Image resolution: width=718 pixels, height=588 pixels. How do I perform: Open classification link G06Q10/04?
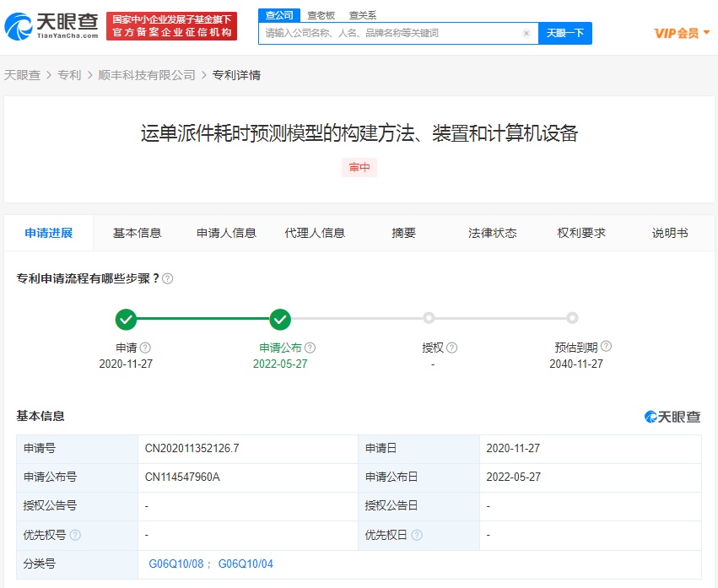[246, 564]
